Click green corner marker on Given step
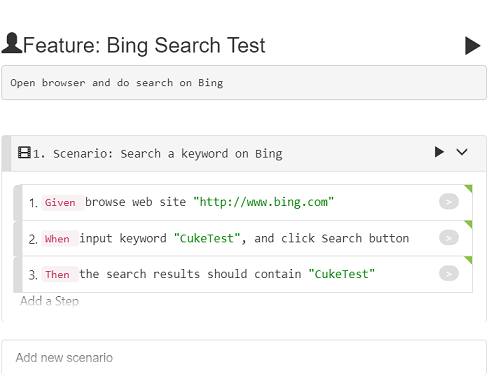Viewport: 491px width, 381px height. (x=469, y=188)
